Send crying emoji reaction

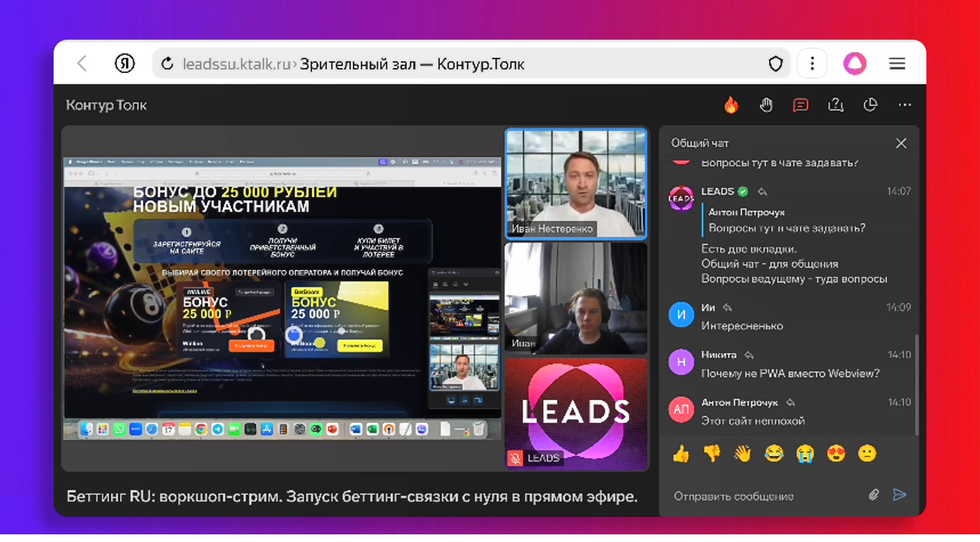pyautogui.click(x=805, y=454)
